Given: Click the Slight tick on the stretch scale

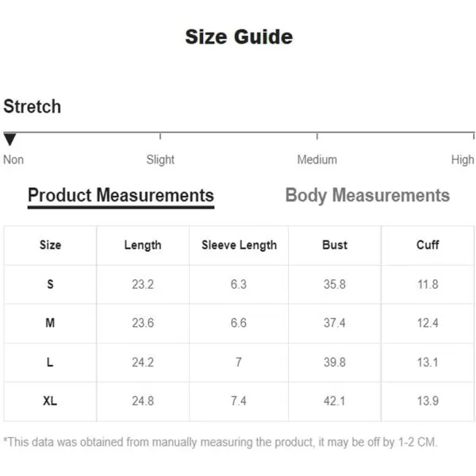Looking at the screenshot, I should 160,136.
